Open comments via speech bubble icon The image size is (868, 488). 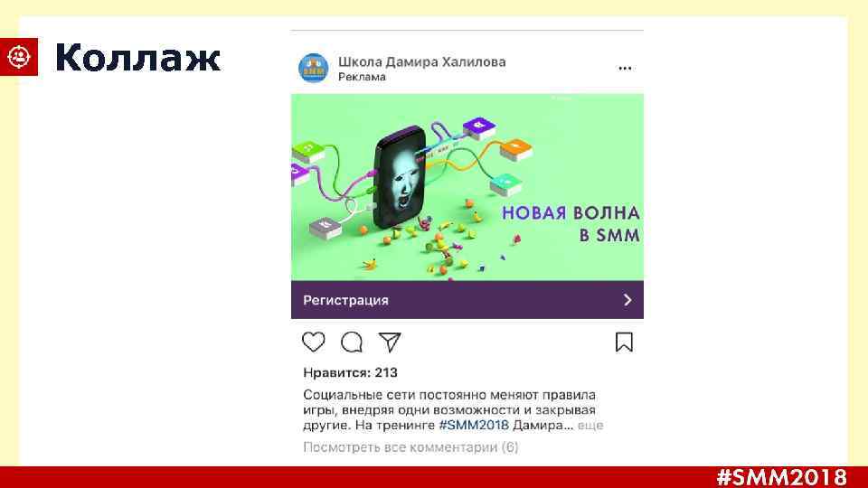[352, 342]
